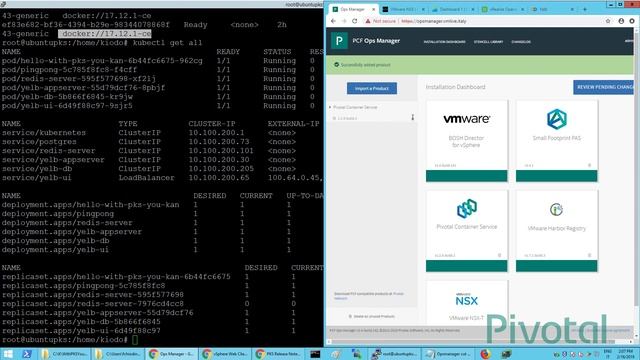Add the listed PKS version from the sidebar
Image resolution: width=640 pixels, height=360 pixels.
click(413, 118)
